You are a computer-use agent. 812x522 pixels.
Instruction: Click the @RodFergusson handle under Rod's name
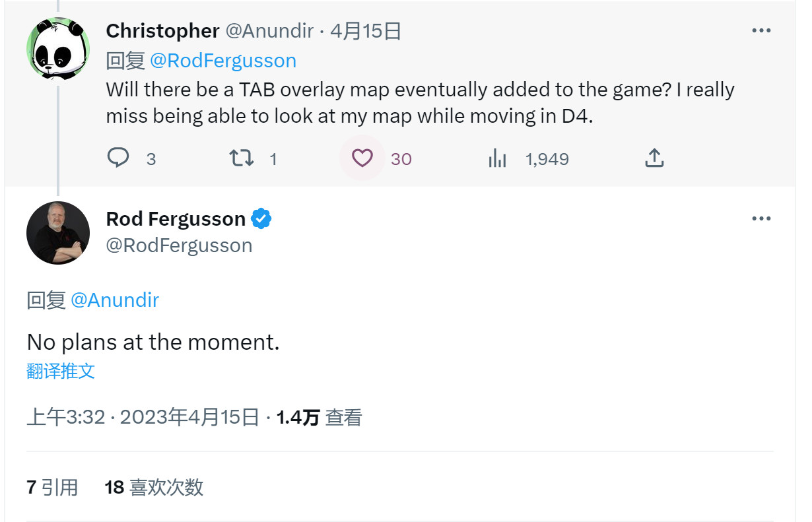tap(179, 245)
